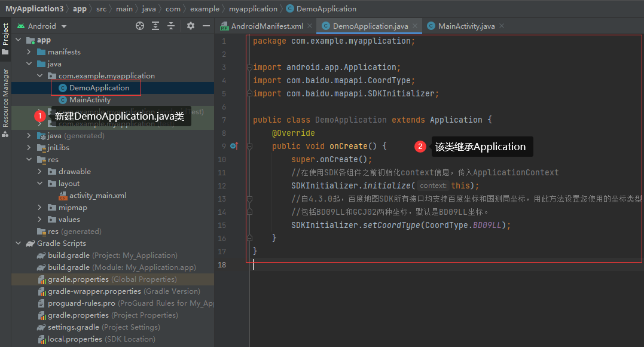Screen dimensions: 644x347
Task: Locate opened file with crosshair icon
Action: [140, 26]
